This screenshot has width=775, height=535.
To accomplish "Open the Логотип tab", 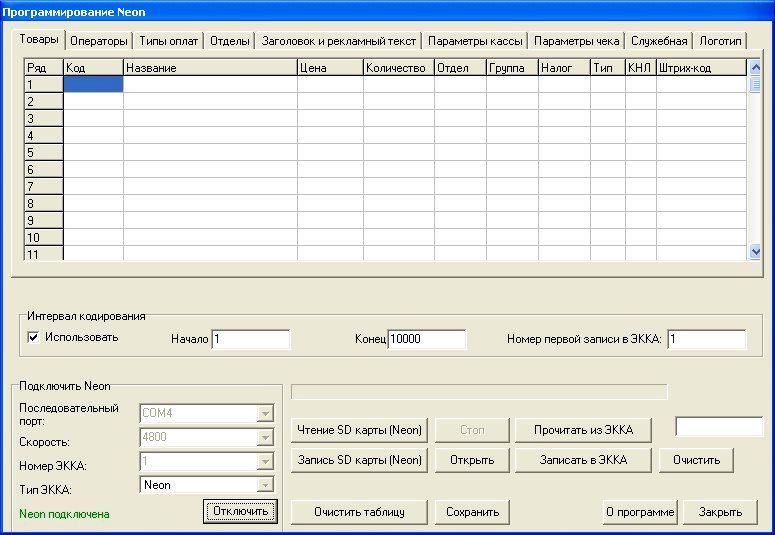I will (x=720, y=41).
